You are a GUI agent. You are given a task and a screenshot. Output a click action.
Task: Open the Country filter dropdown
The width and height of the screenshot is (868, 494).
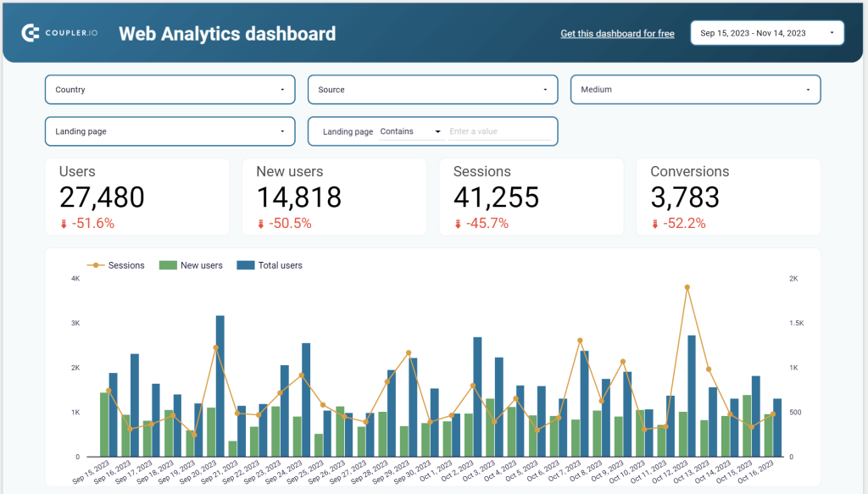point(170,89)
